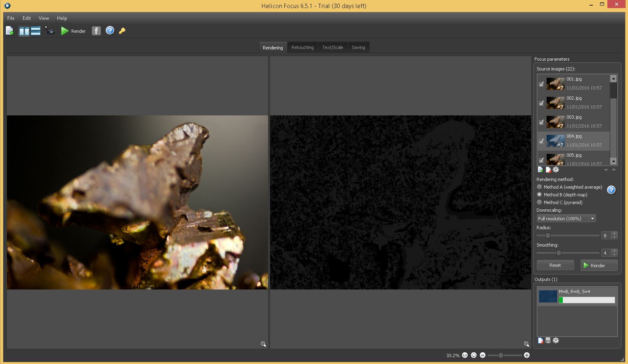Click the Smoothing value field showing 4
The width and height of the screenshot is (628, 364).
click(607, 253)
